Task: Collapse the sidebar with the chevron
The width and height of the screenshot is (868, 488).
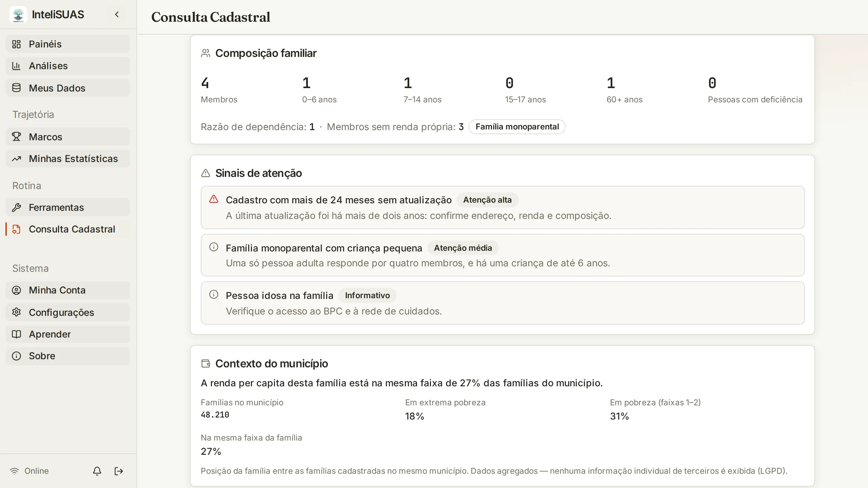Action: [x=117, y=15]
